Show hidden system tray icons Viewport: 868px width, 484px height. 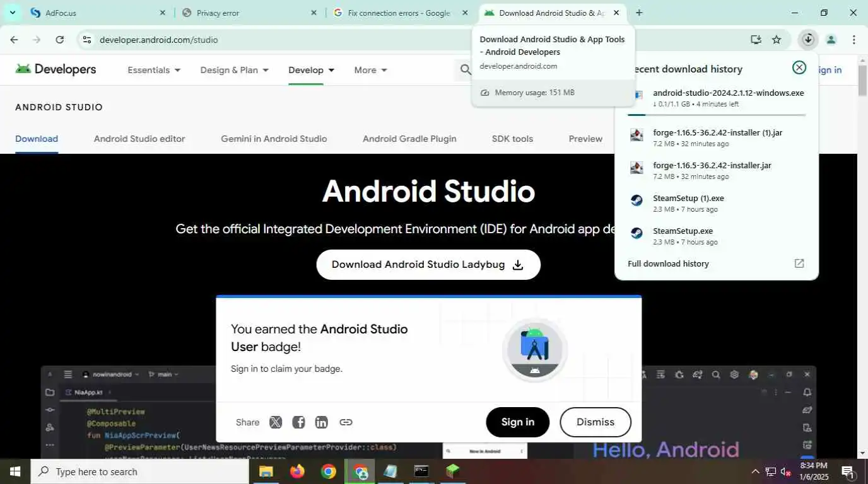tap(755, 471)
